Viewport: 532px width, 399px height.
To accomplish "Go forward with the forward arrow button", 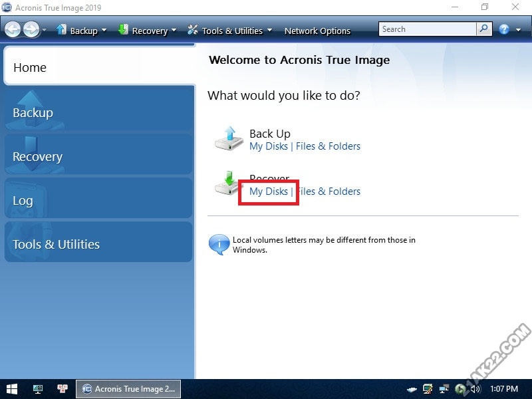I will click(31, 29).
